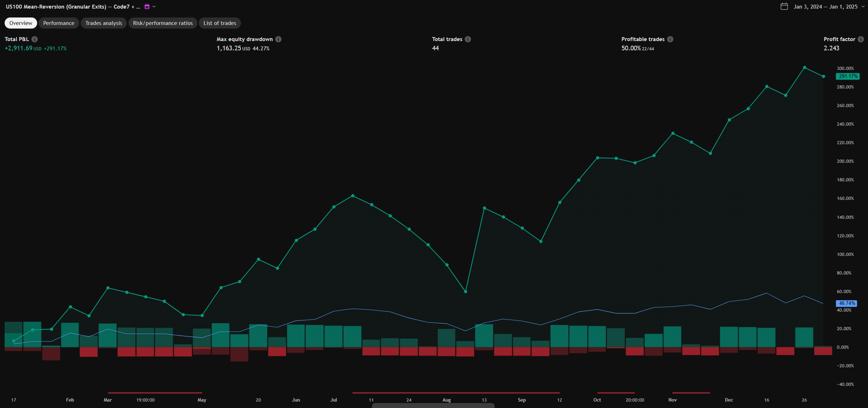Click the info icon beside Total trades

click(468, 39)
